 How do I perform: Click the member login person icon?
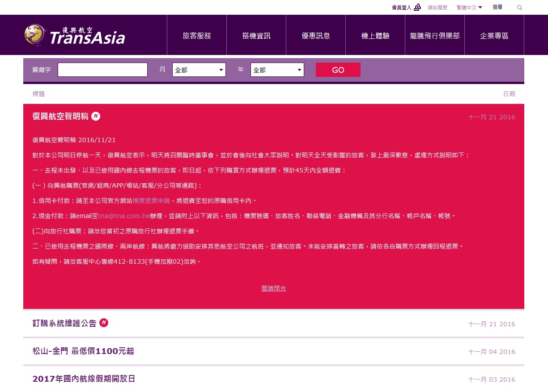tap(417, 7)
